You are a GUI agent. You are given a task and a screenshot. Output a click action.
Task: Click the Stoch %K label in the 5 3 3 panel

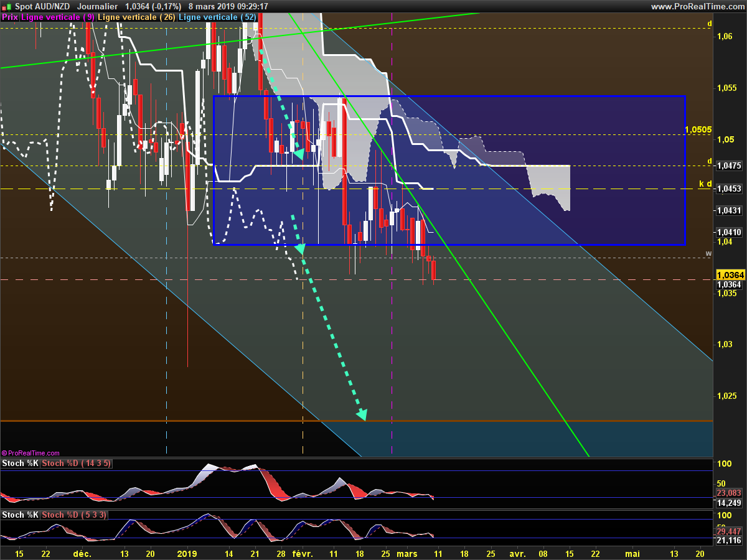click(x=20, y=515)
